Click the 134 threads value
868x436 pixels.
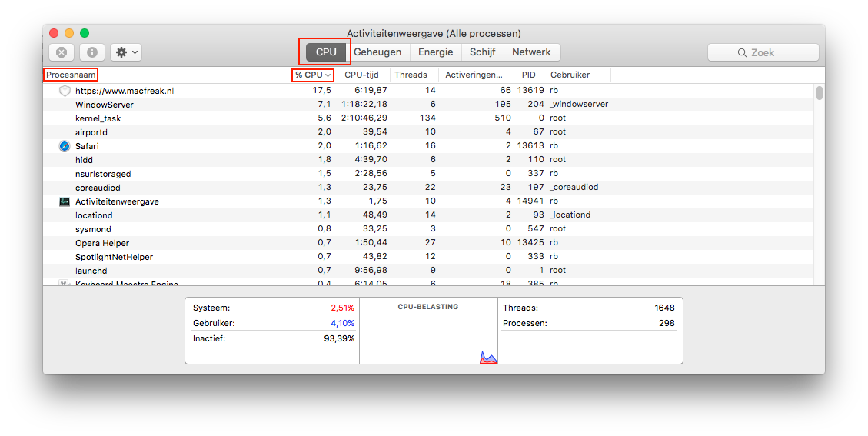[x=427, y=118]
